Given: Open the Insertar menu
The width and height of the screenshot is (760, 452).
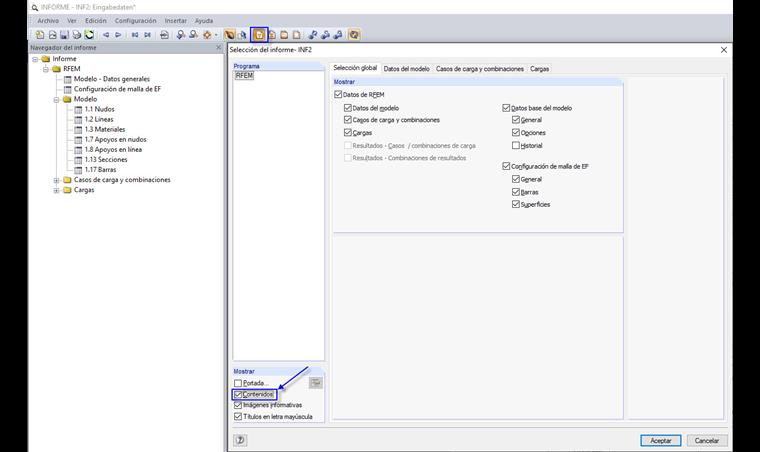Looking at the screenshot, I should point(175,21).
